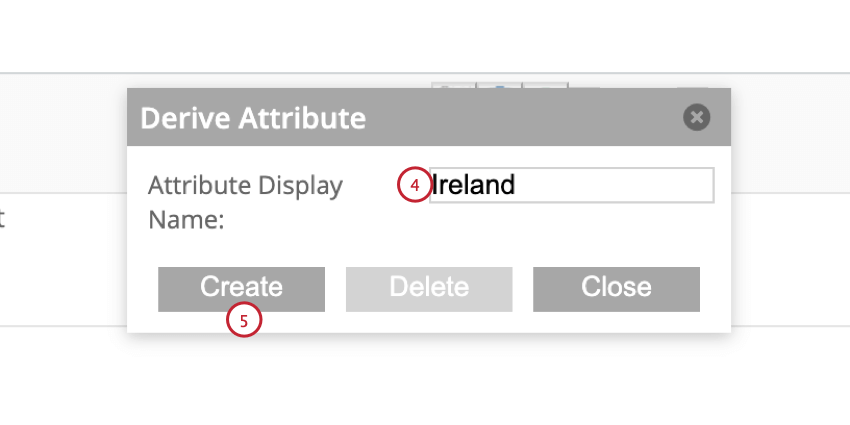Click the empty space after Ireland in field
This screenshot has width=850, height=425.
[613, 185]
